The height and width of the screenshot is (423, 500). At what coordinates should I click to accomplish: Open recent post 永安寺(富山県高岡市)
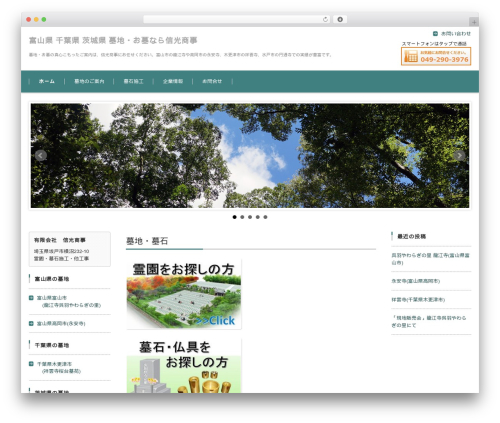[416, 281]
